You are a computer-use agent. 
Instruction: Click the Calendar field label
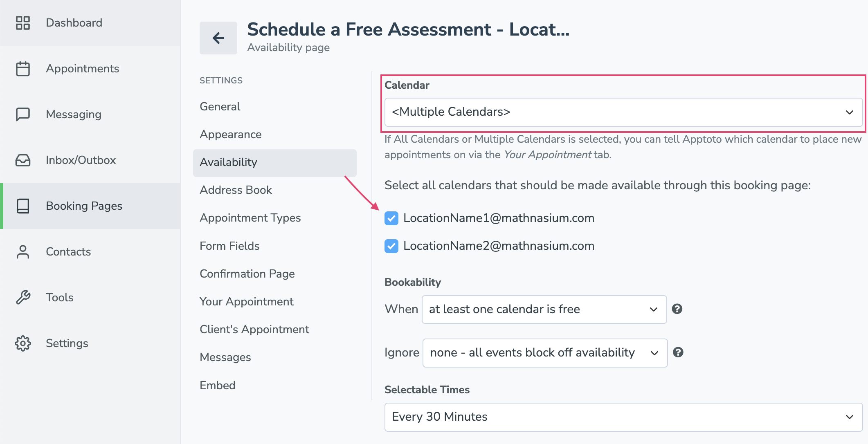coord(407,85)
